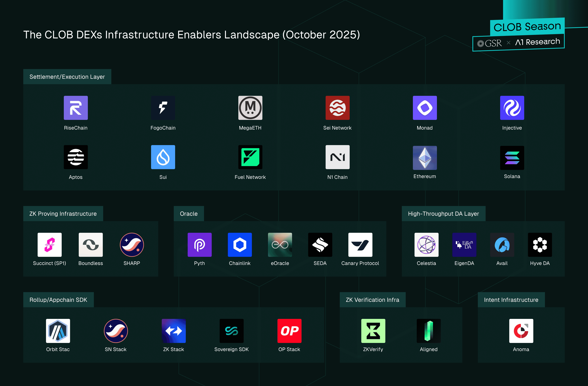Open the N1 Chain logo
Screen dimensions: 588x386
(x=337, y=157)
